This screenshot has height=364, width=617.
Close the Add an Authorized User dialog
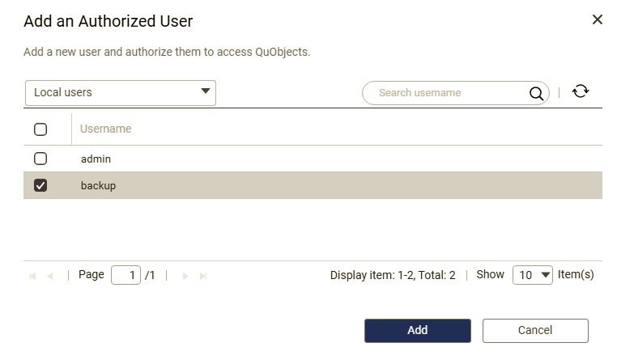[x=598, y=19]
